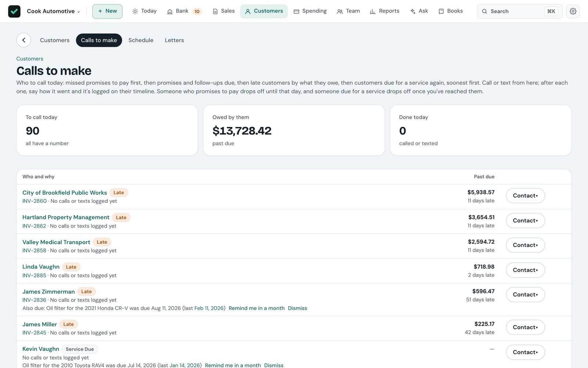
Task: Click the Spending card icon
Action: (x=296, y=11)
